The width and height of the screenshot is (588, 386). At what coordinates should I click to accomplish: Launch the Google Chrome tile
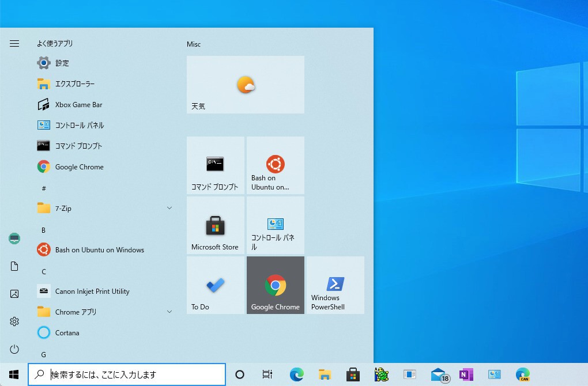click(275, 285)
